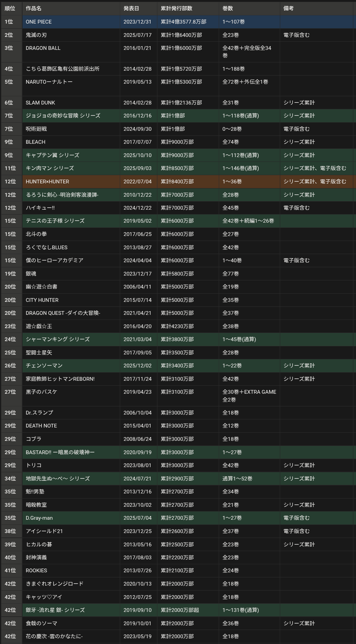This screenshot has width=356, height=644.
Task: Click the 暗殺教室 title cell
Action: pyautogui.click(x=71, y=505)
